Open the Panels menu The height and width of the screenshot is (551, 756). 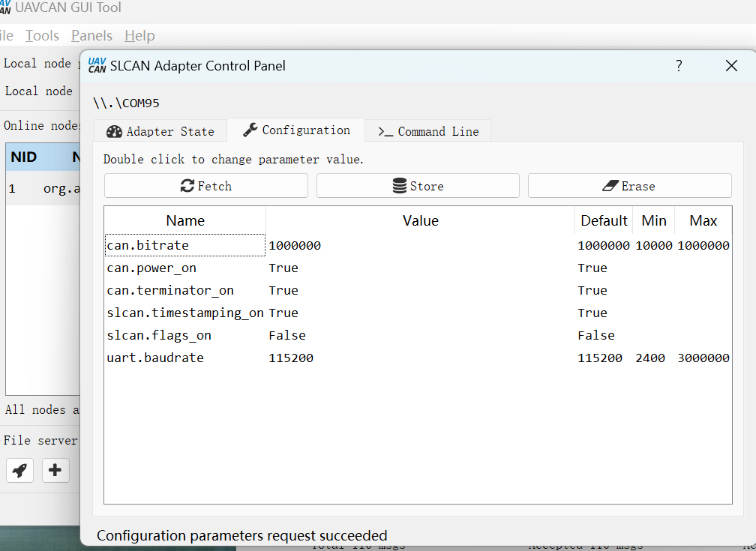click(x=91, y=36)
